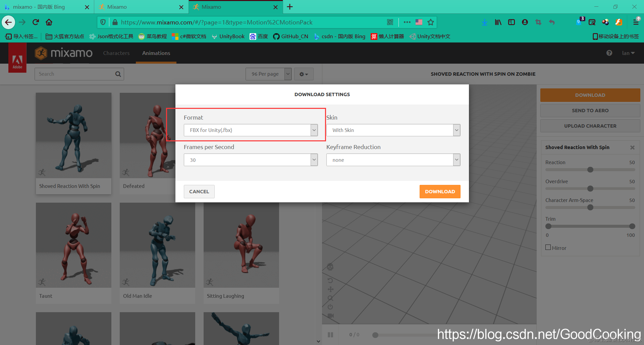Click the orange DOWNLOAD button in dialog

tap(440, 192)
